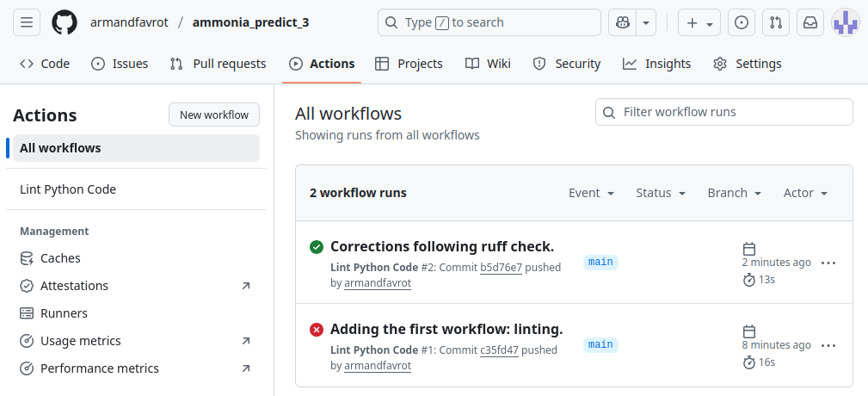The width and height of the screenshot is (868, 396).
Task: Click the Filter workflow runs field
Action: pos(724,112)
